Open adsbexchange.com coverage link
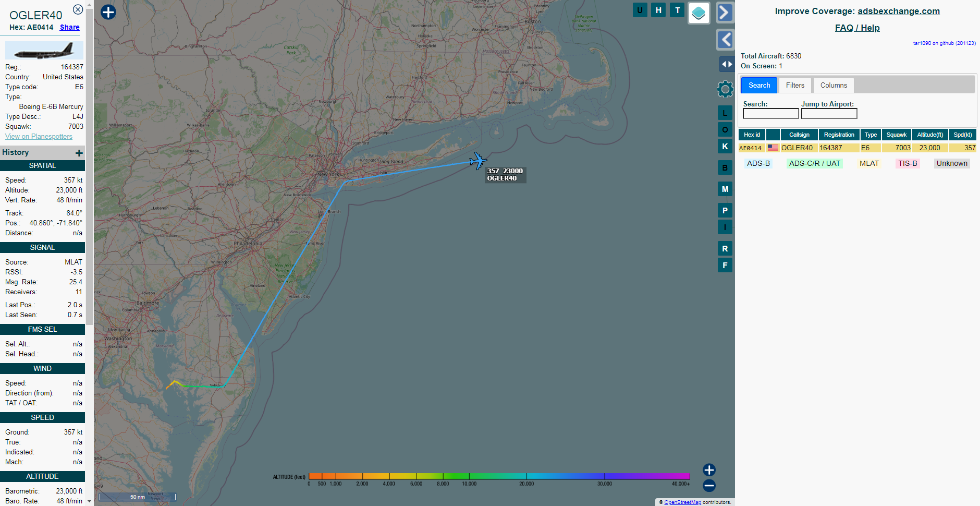Screen dimensions: 980x506 pyautogui.click(x=899, y=11)
